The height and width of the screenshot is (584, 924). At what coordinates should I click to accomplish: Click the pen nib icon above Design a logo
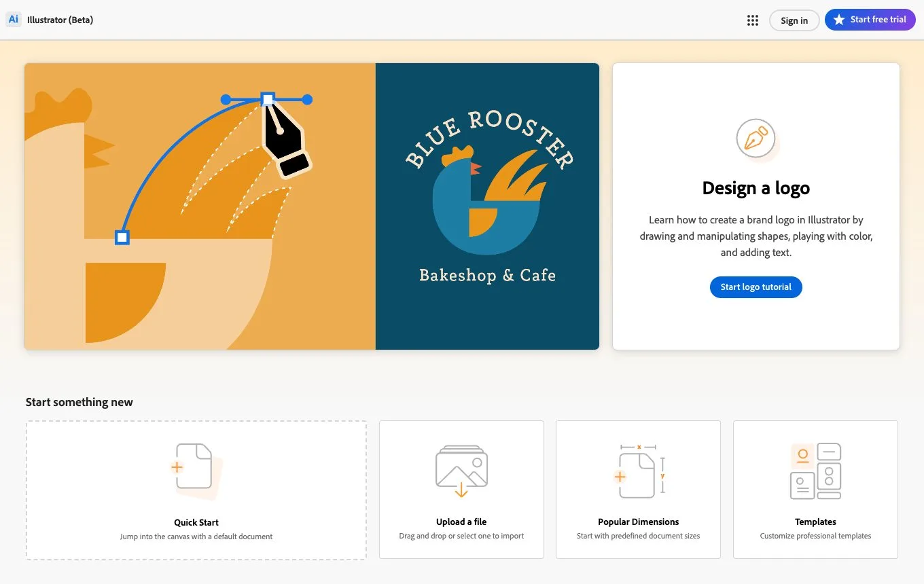click(756, 139)
